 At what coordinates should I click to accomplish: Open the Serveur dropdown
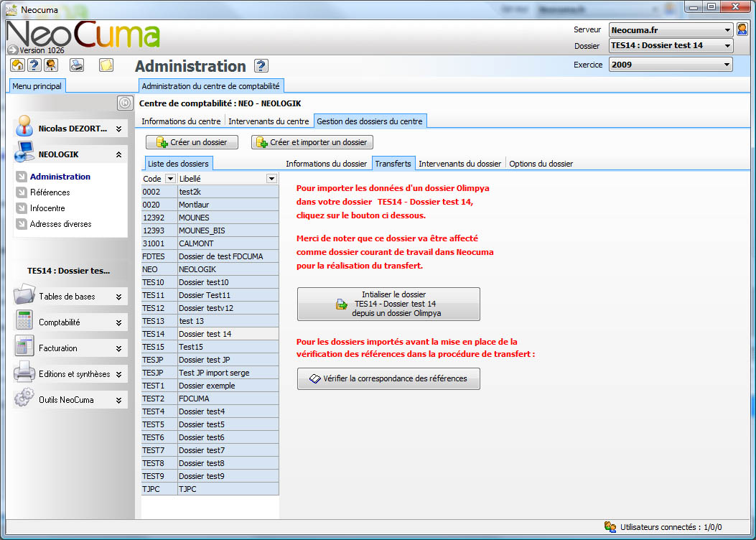click(x=727, y=30)
